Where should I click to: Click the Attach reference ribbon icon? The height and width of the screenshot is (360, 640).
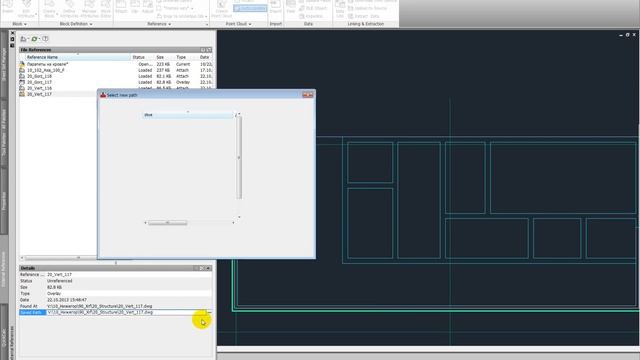(121, 7)
